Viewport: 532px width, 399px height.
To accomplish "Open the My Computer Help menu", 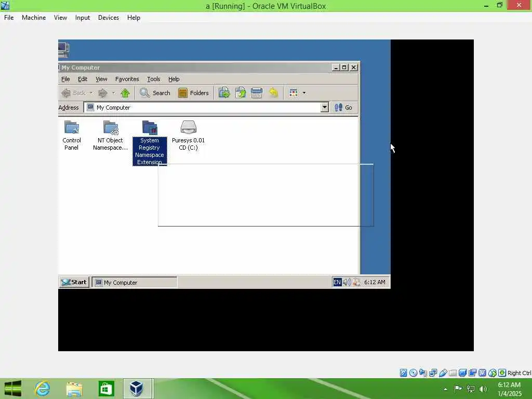I will 174,79.
